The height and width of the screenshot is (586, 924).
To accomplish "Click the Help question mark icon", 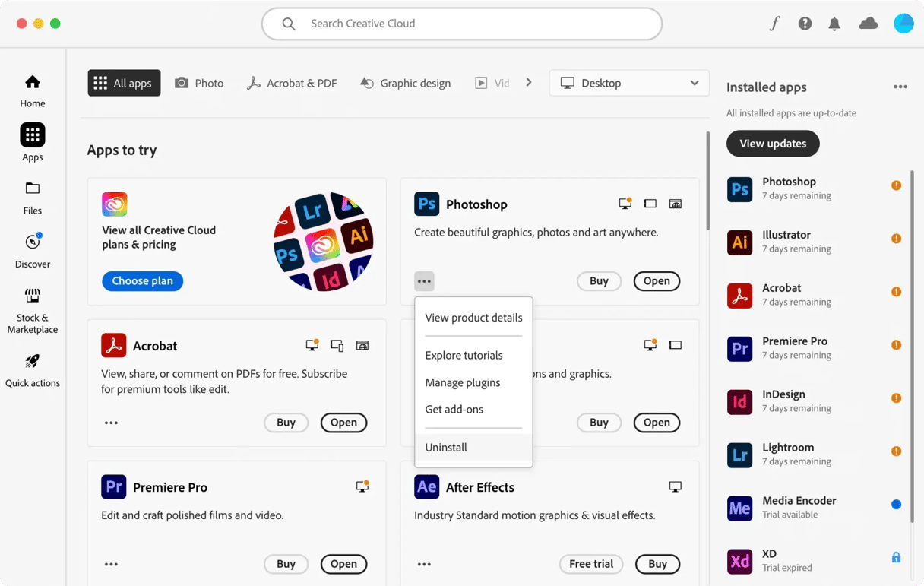I will pos(805,24).
